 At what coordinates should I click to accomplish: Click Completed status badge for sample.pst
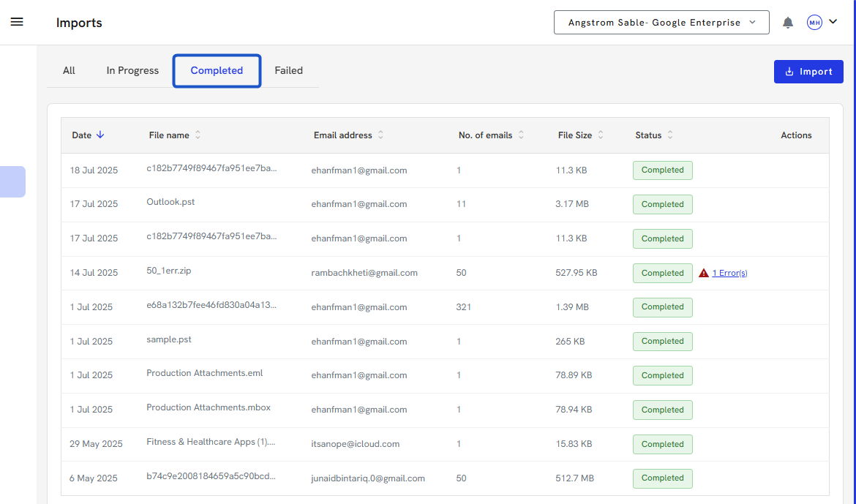pos(662,341)
